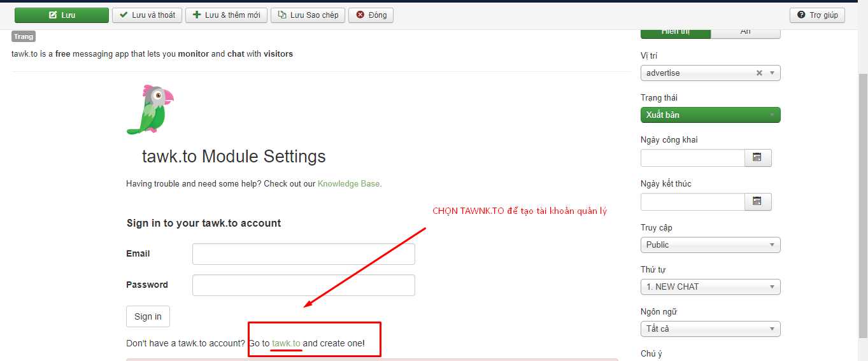Clear the advertise position with x icon
Viewport: 868px width, 361px height.
pos(759,73)
